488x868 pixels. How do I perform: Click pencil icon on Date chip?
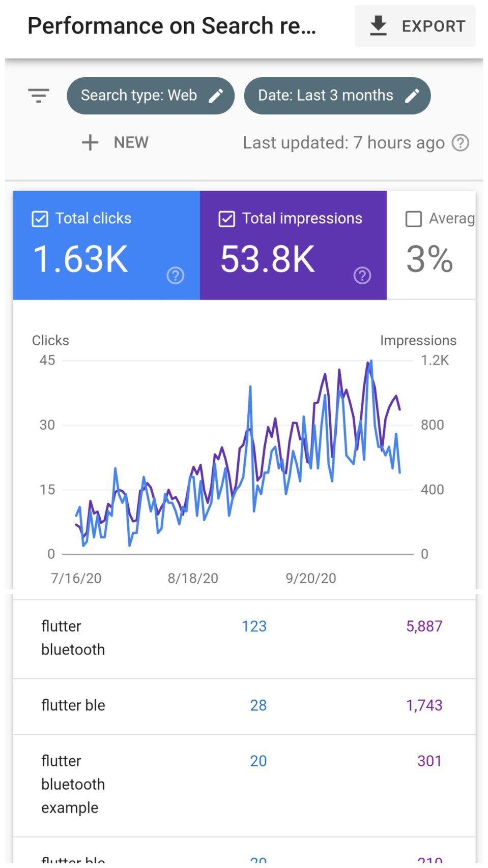tap(412, 96)
